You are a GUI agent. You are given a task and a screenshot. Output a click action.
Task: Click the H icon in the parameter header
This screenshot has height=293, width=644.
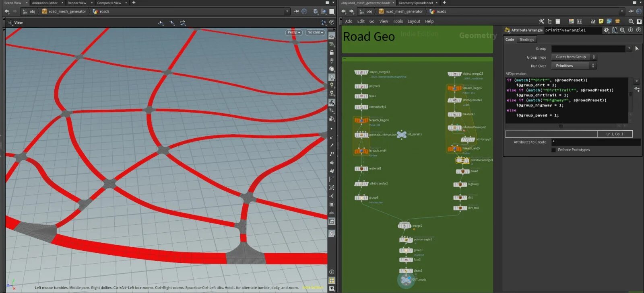click(614, 30)
